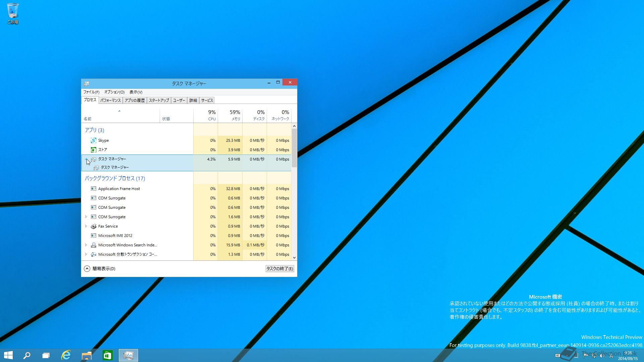Image resolution: width=644 pixels, height=362 pixels.
Task: Sort by the 9% CPU column header
Action: [x=206, y=115]
